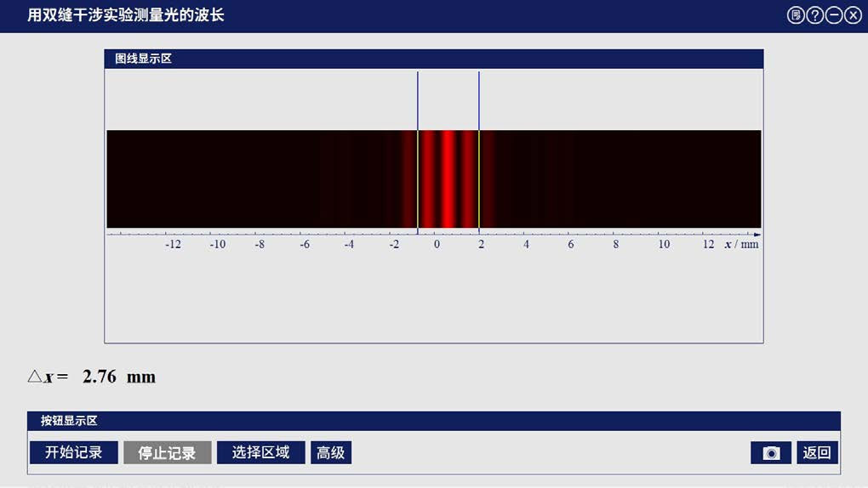Image resolution: width=868 pixels, height=488 pixels.
Task: Click the -12 tick label on the axis
Action: coord(173,244)
